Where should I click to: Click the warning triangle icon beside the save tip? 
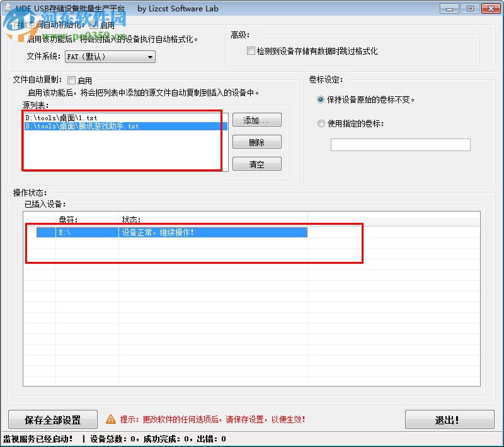(112, 419)
